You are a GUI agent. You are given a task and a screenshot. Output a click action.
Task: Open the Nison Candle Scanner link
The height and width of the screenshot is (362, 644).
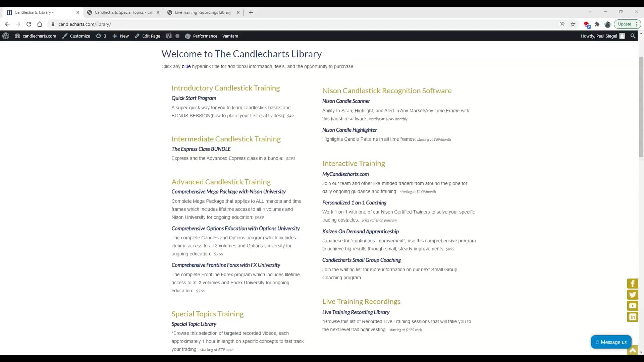[x=346, y=101]
